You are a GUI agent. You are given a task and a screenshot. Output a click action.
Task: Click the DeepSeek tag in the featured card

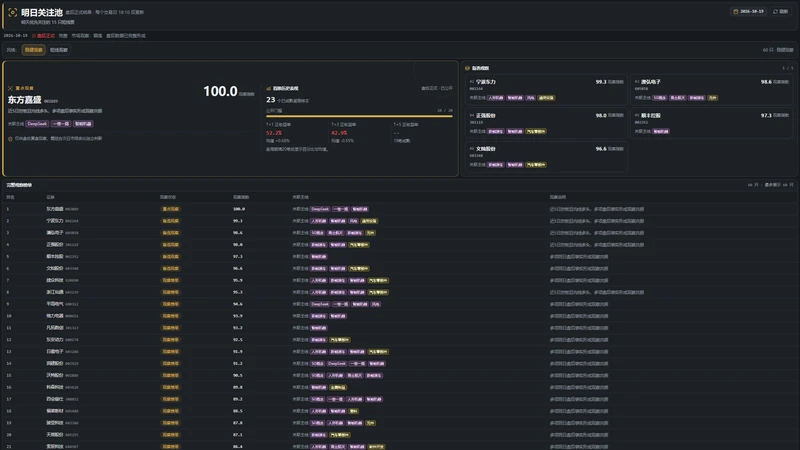pos(37,124)
